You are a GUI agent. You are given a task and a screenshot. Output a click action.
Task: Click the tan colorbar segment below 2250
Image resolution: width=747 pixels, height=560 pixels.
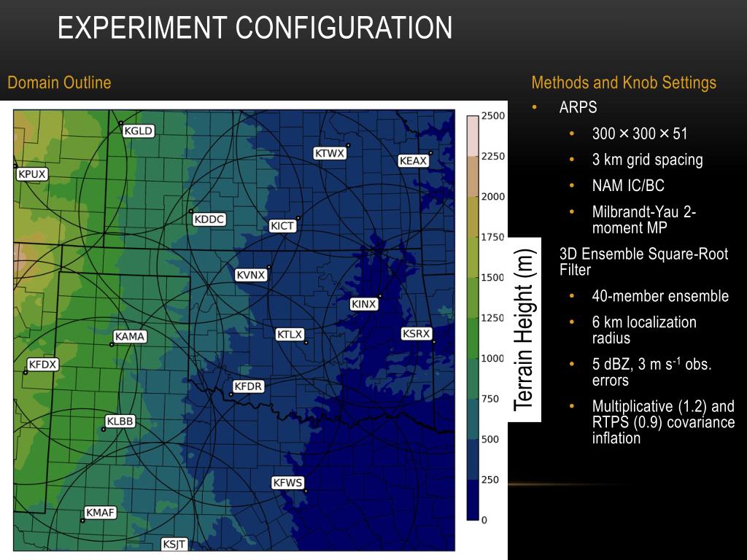[472, 176]
